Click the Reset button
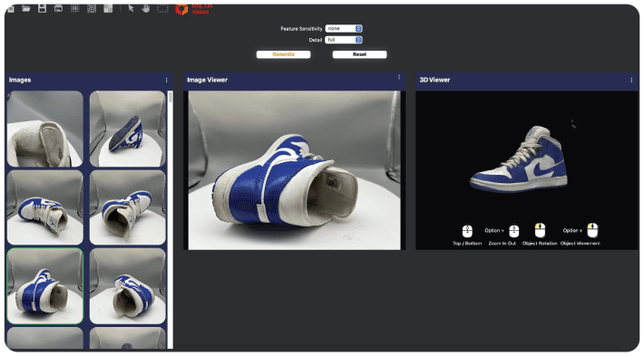The width and height of the screenshot is (644, 356). click(x=359, y=54)
